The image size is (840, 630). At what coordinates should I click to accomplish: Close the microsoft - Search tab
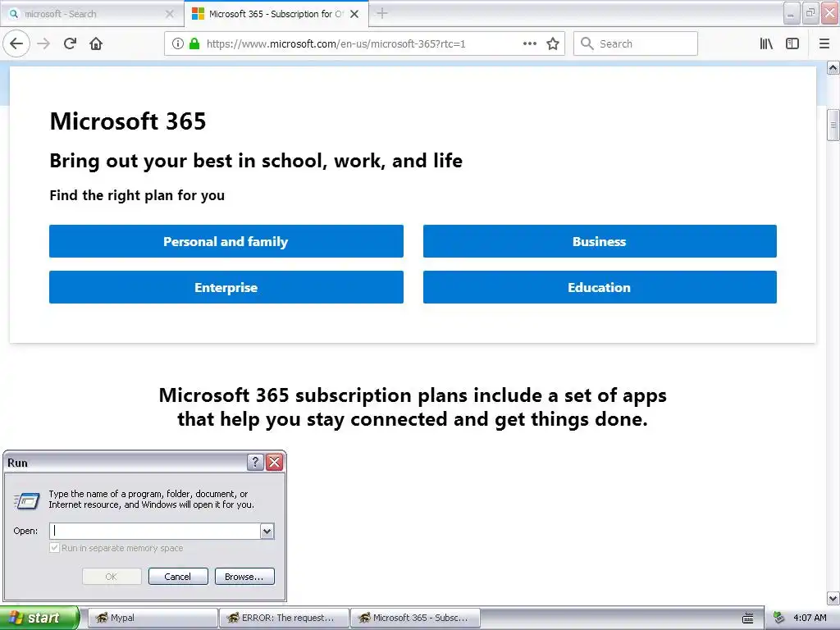click(170, 14)
